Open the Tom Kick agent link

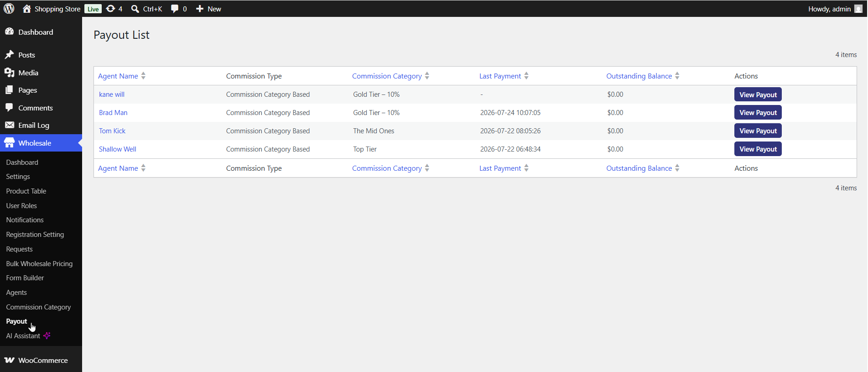click(112, 131)
